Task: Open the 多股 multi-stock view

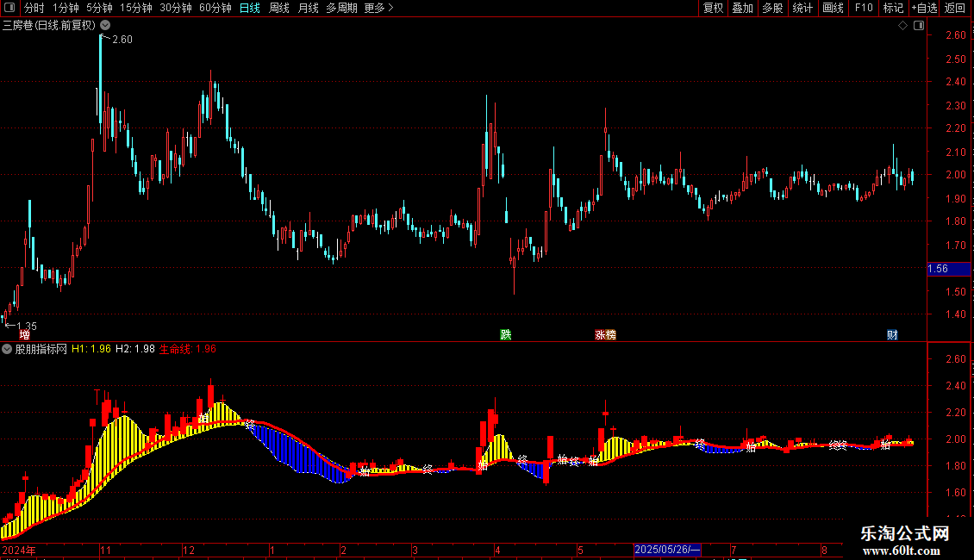Action: click(x=772, y=8)
